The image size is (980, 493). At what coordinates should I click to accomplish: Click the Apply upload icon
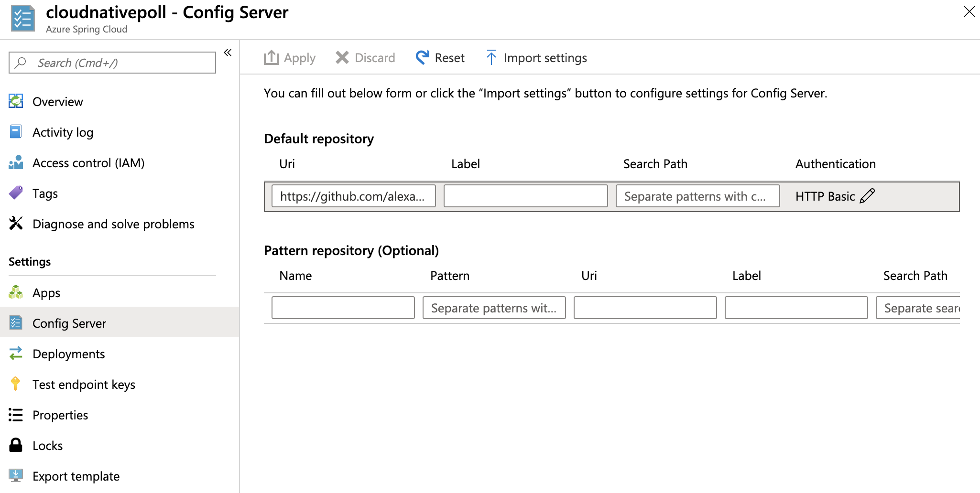pos(272,57)
